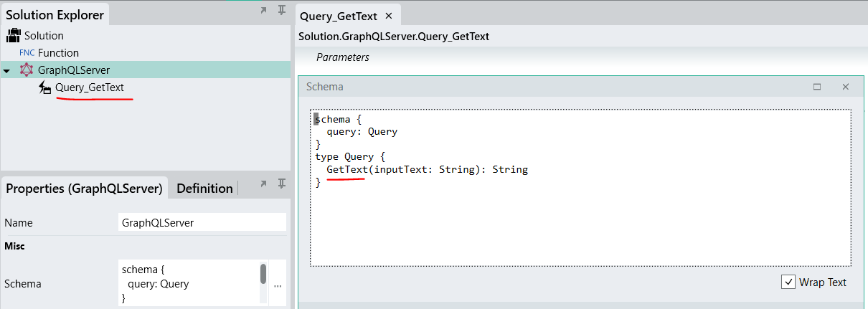The width and height of the screenshot is (868, 309).
Task: Select the Properties (GraphQLServer) tab
Action: pyautogui.click(x=84, y=189)
